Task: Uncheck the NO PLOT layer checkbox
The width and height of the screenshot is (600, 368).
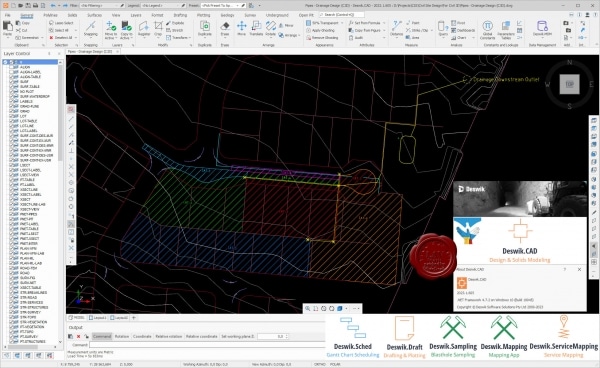Action: tap(11, 91)
